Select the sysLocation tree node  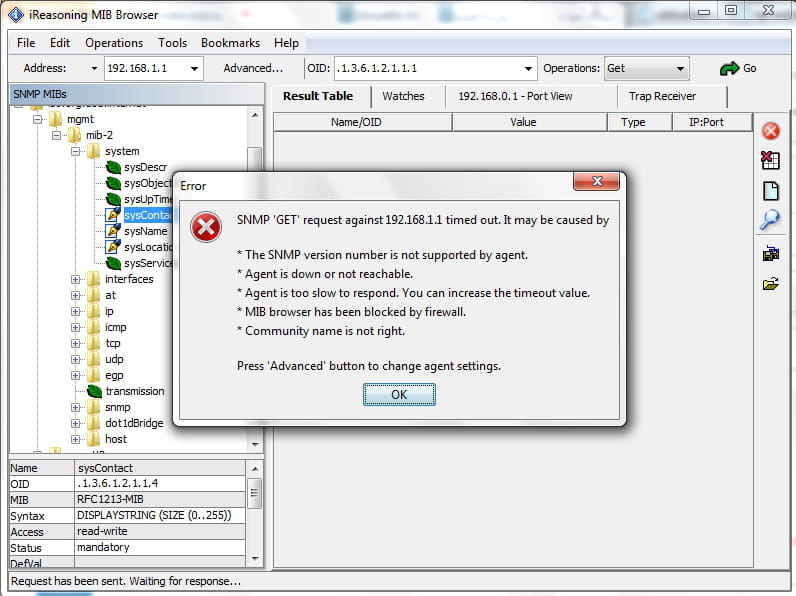tap(148, 247)
